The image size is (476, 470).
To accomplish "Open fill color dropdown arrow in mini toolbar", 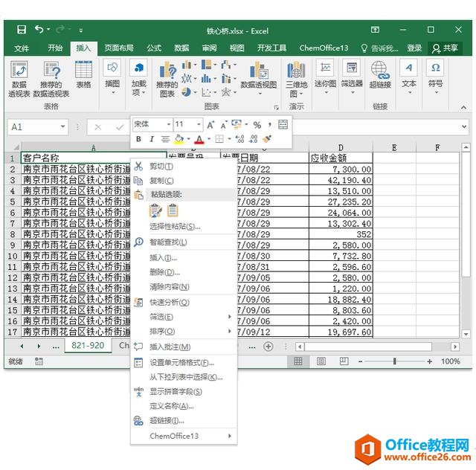I will (x=188, y=139).
